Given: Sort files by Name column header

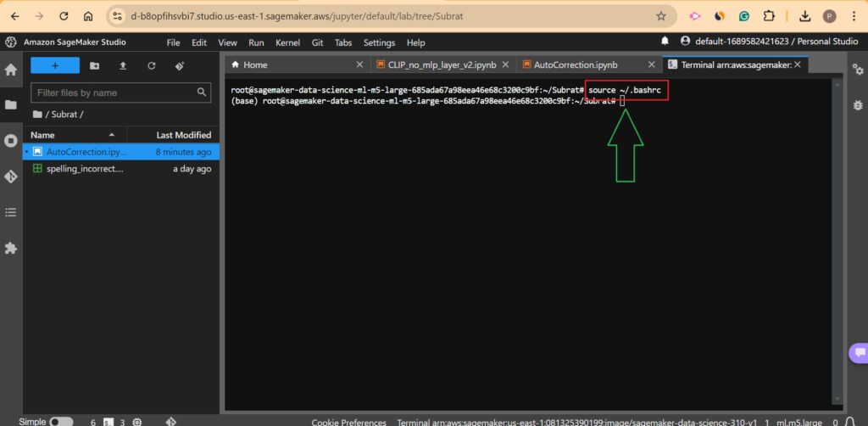Looking at the screenshot, I should pyautogui.click(x=42, y=135).
